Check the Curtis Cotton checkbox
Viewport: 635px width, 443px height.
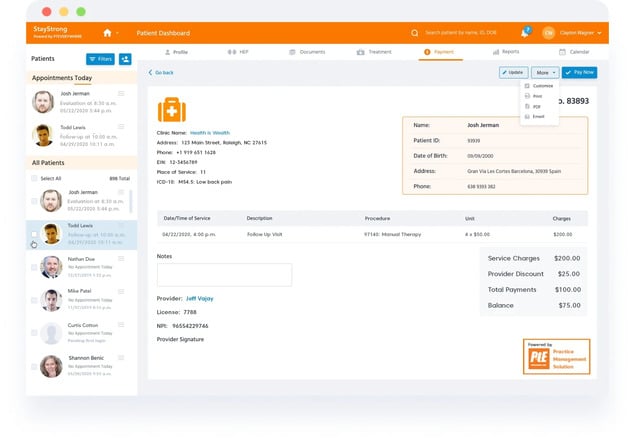[x=34, y=333]
